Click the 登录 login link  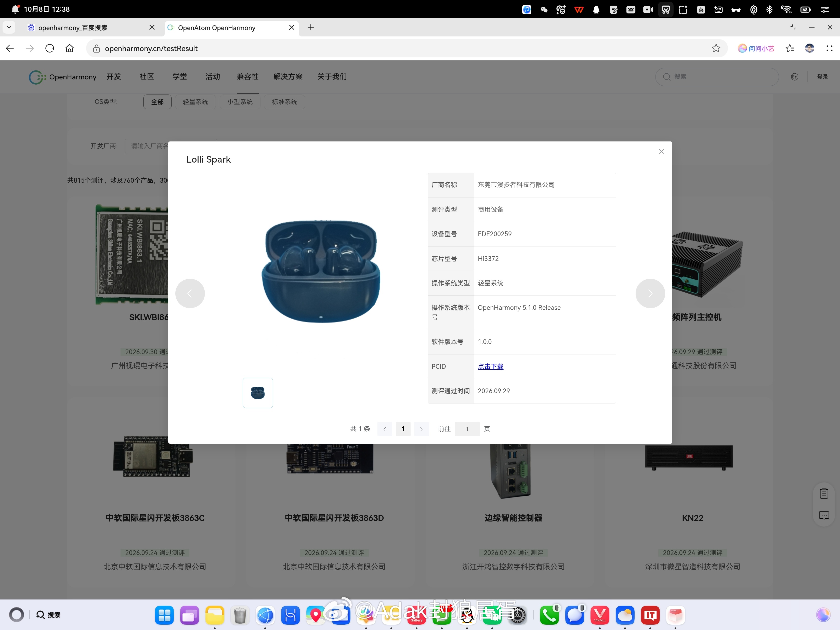[x=822, y=77]
